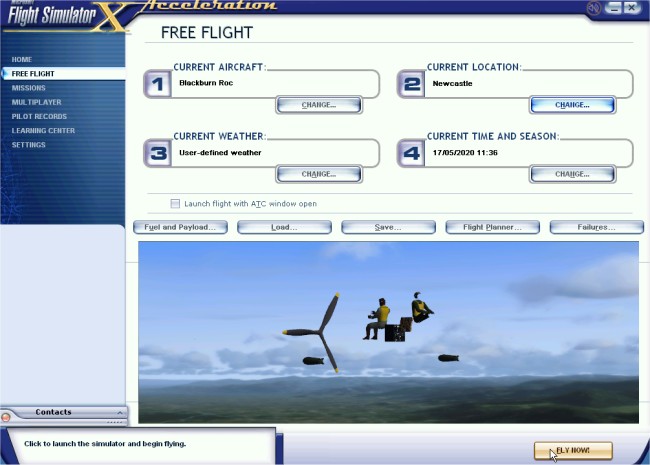Viewport: 650px width, 465px height.
Task: Click the step 4 time number icon
Action: (x=411, y=153)
